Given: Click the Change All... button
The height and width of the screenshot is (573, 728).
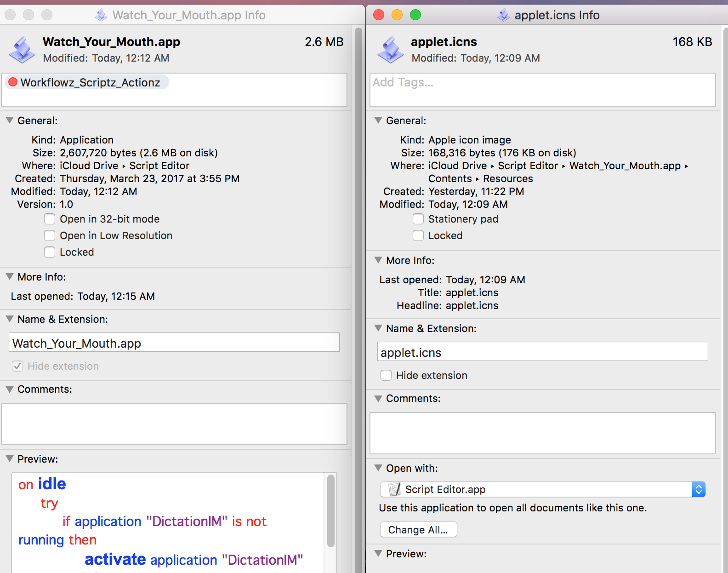Looking at the screenshot, I should coord(418,530).
